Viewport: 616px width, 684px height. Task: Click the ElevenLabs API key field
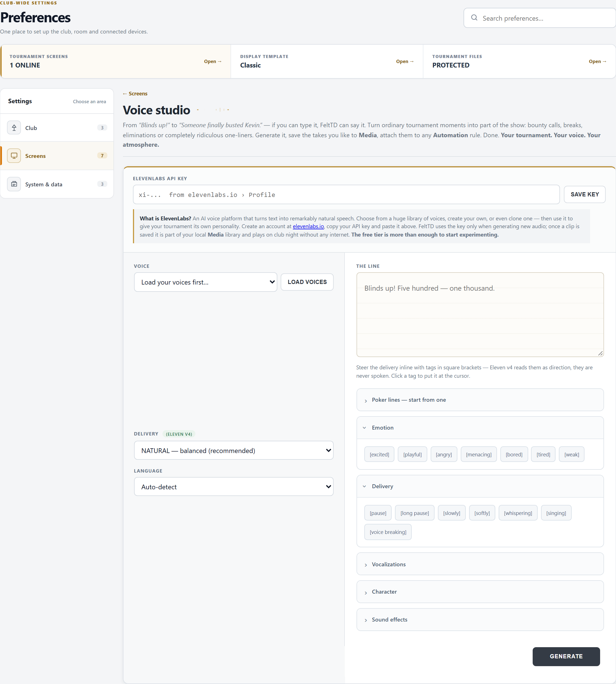coord(346,194)
